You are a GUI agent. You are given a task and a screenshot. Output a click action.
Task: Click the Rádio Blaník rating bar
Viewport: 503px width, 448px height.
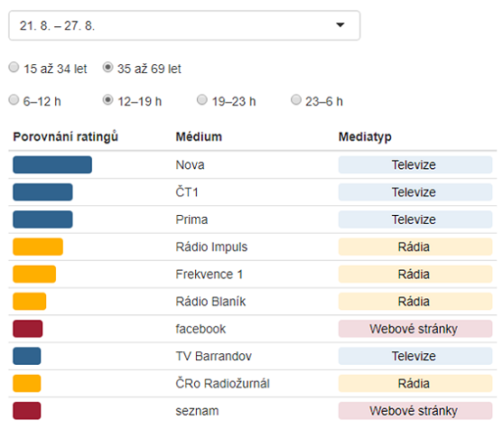click(x=30, y=302)
